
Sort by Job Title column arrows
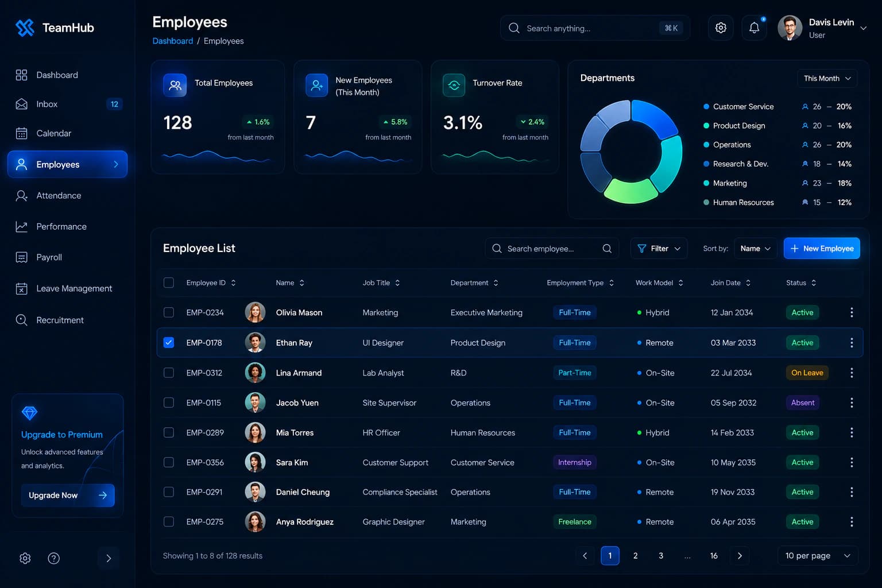(397, 283)
